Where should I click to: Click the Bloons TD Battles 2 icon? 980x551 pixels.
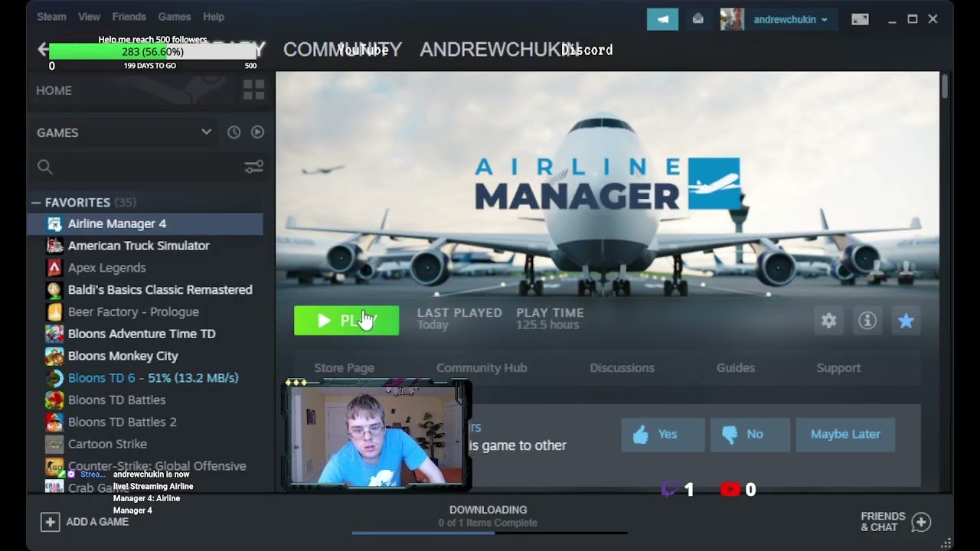pyautogui.click(x=54, y=422)
